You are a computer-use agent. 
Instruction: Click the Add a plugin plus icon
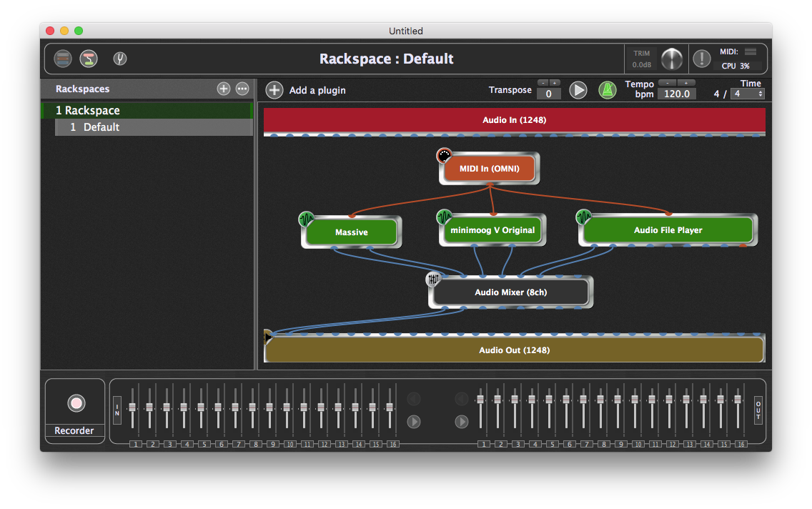pyautogui.click(x=274, y=90)
